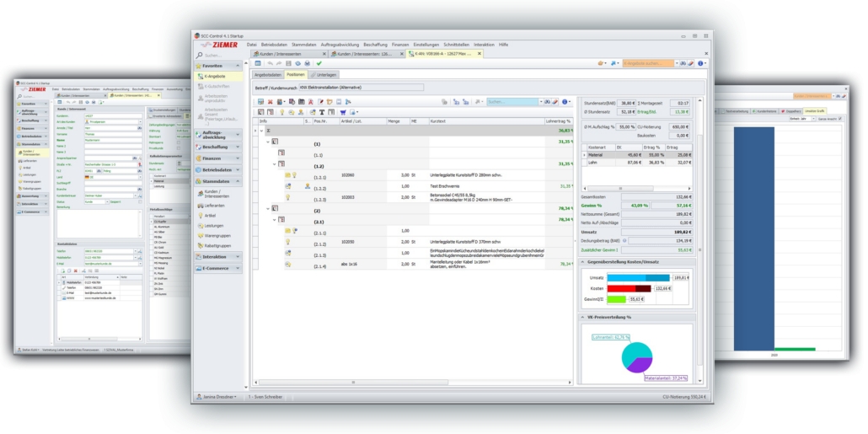Viewport: 868px width, 434px height.
Task: Collapse the Favoriten sidebar group
Action: (238, 66)
